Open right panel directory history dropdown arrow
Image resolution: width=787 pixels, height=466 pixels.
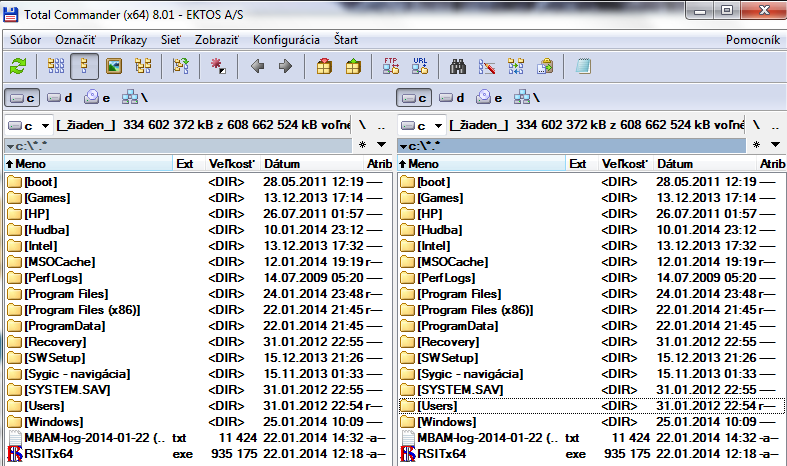[x=775, y=145]
